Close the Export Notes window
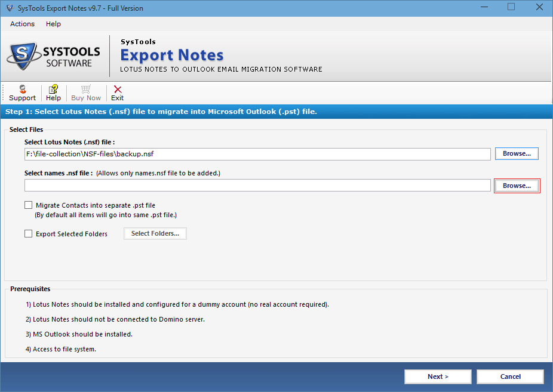Viewport: 553px width, 392px height. [x=540, y=7]
